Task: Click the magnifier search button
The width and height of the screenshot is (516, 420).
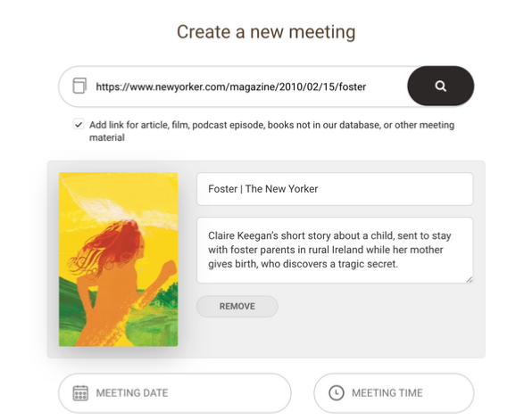Action: [441, 86]
